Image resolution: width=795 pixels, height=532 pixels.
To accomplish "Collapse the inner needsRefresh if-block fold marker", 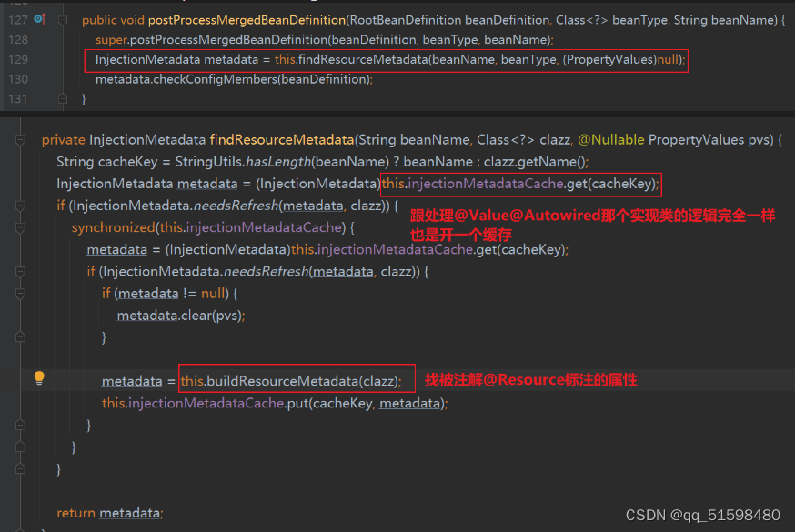I will point(19,271).
